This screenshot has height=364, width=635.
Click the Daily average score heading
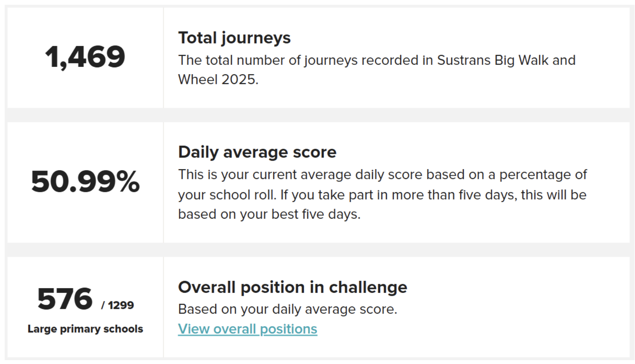coord(257,152)
